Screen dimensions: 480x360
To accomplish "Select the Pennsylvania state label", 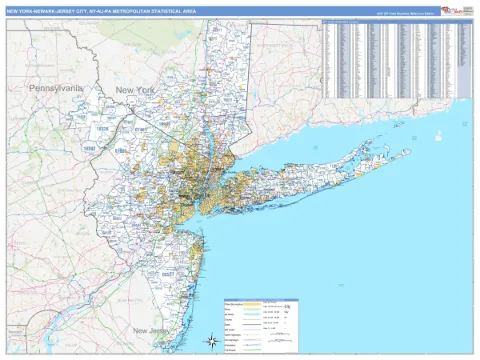I will point(56,88).
